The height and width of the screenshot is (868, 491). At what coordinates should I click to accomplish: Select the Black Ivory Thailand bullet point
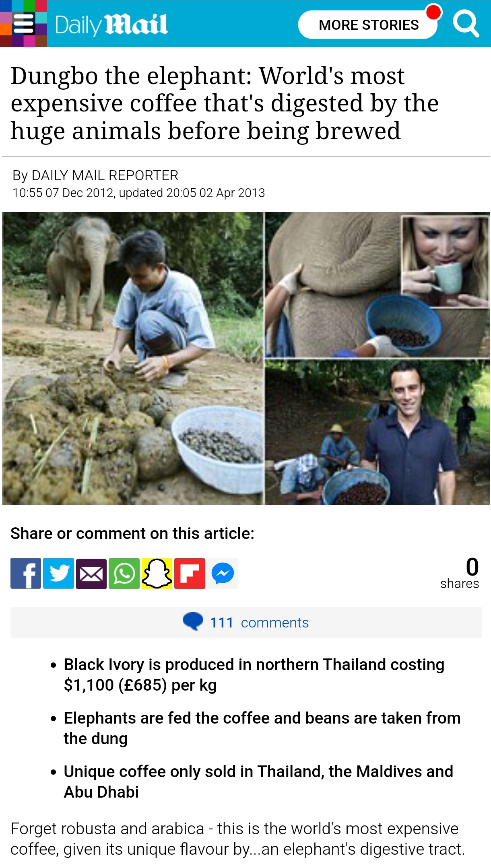[254, 675]
